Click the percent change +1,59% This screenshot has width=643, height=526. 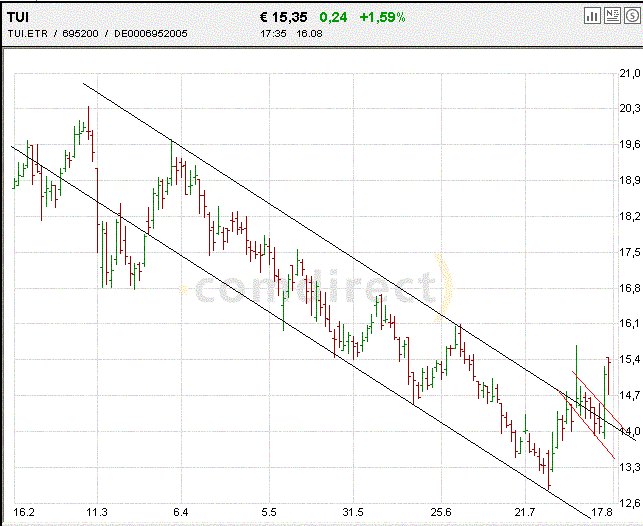point(382,17)
